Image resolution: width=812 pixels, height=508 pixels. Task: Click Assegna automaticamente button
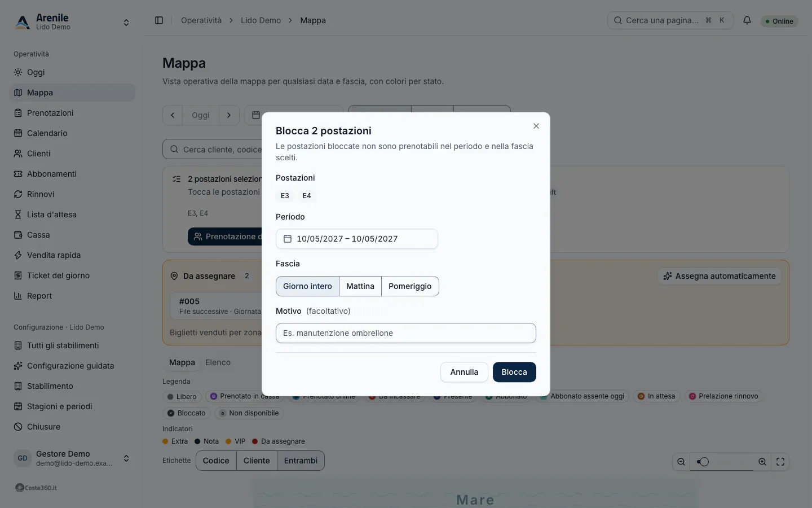720,276
